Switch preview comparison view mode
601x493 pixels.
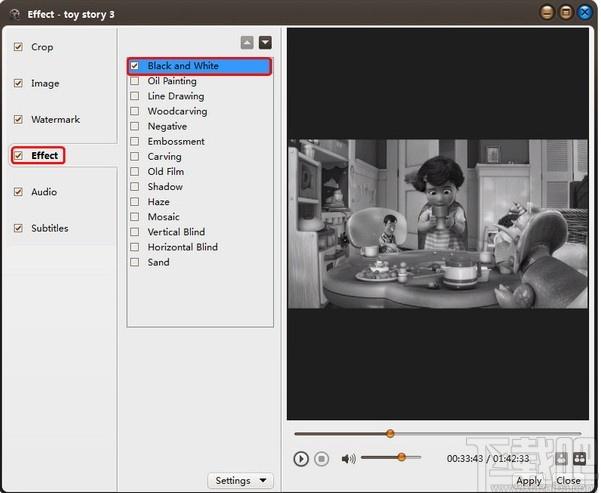click(x=579, y=458)
